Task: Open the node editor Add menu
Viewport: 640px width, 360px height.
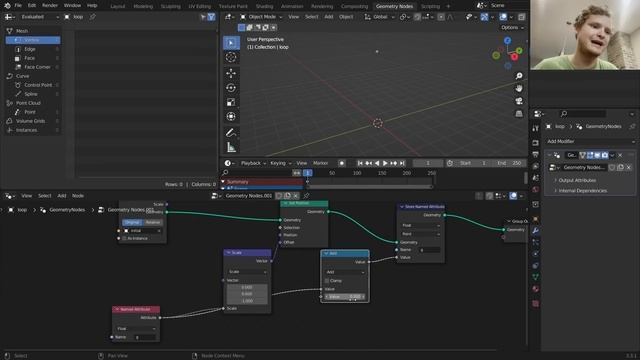Action: 61,196
